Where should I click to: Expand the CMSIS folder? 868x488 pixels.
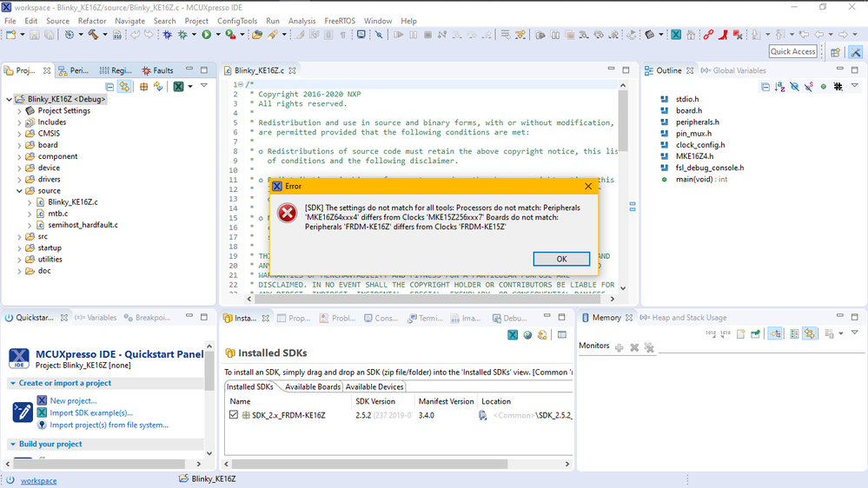click(19, 134)
